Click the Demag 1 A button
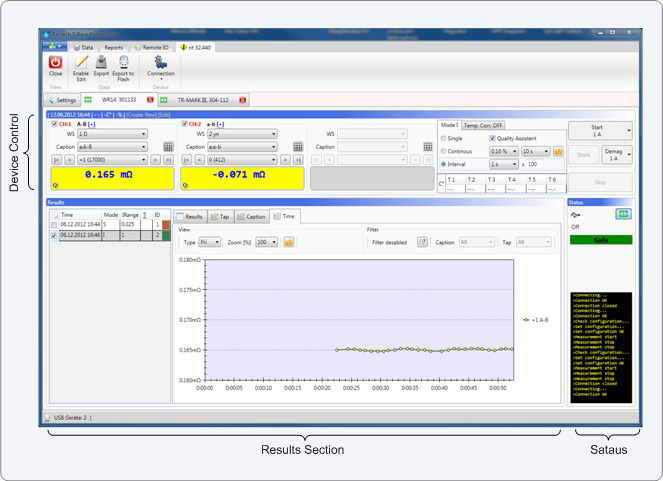The image size is (663, 481). click(614, 156)
